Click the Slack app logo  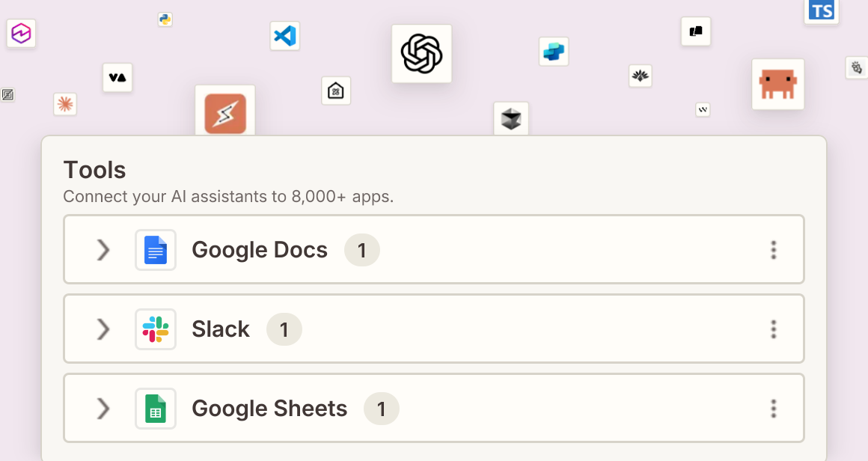[x=156, y=329]
